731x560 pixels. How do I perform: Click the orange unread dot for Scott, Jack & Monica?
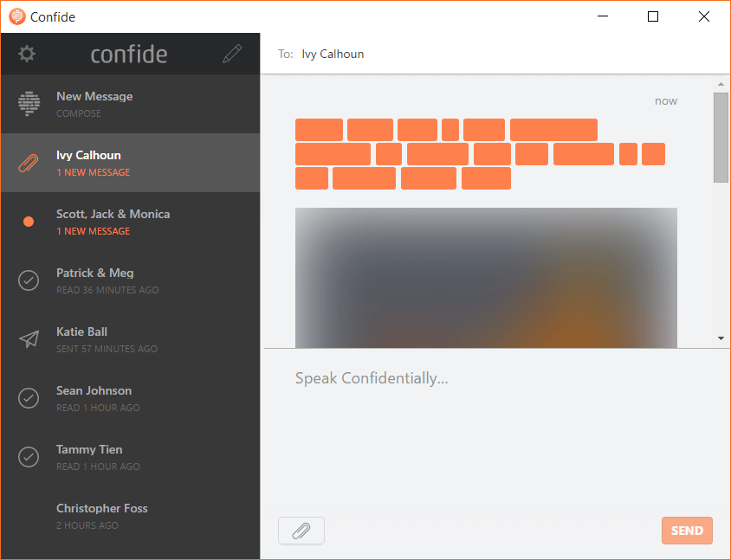[x=29, y=222]
